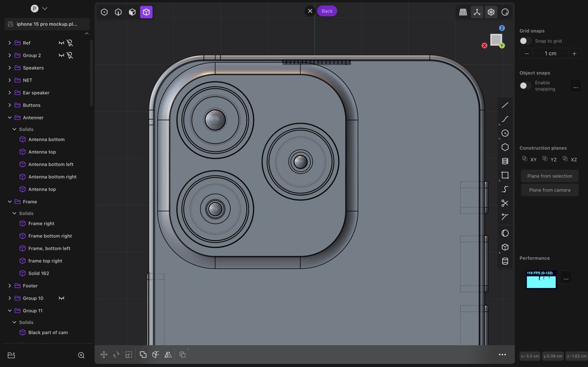Image resolution: width=588 pixels, height=367 pixels.
Task: Expand the NET group
Action: point(10,80)
